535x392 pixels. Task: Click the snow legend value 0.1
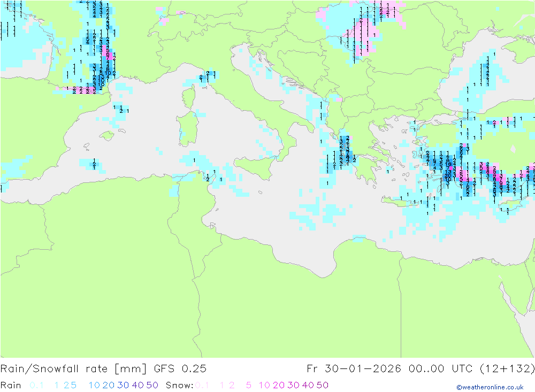click(202, 385)
